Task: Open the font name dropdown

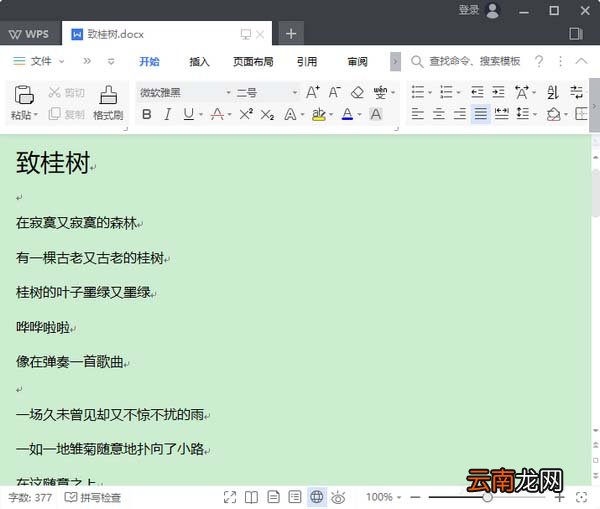Action: pos(228,93)
